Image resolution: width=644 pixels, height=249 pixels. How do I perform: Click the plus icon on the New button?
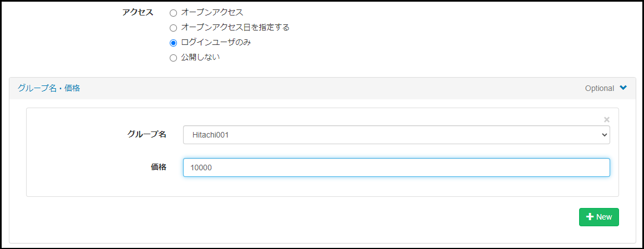[x=590, y=217]
